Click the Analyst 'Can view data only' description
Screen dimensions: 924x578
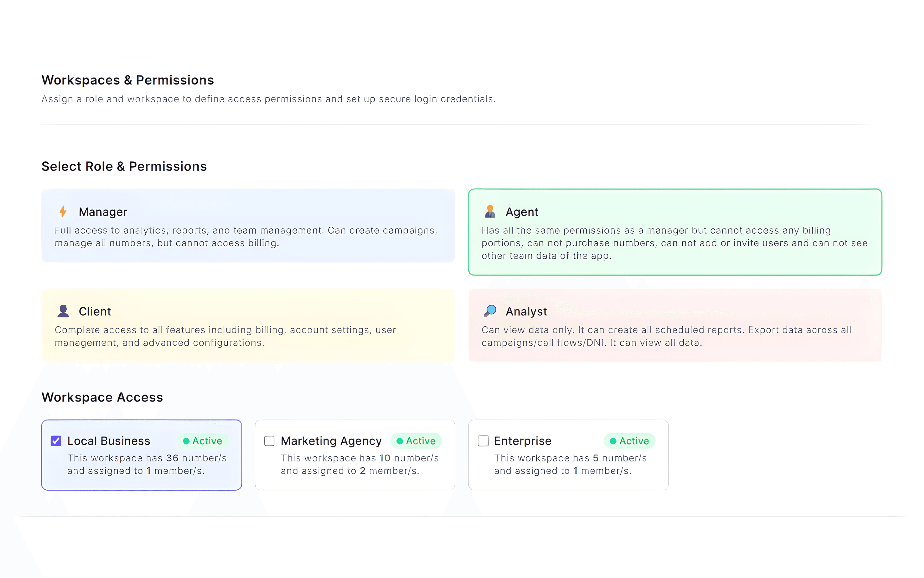[667, 336]
